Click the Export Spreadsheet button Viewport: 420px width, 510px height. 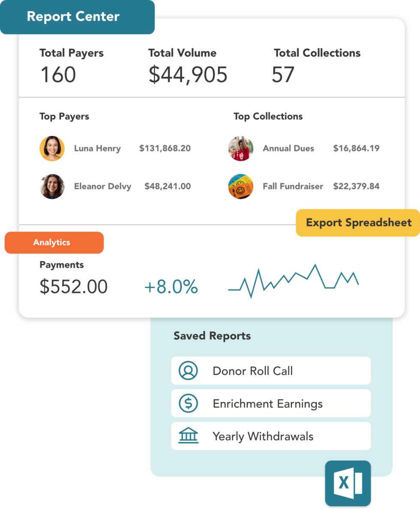coord(358,223)
